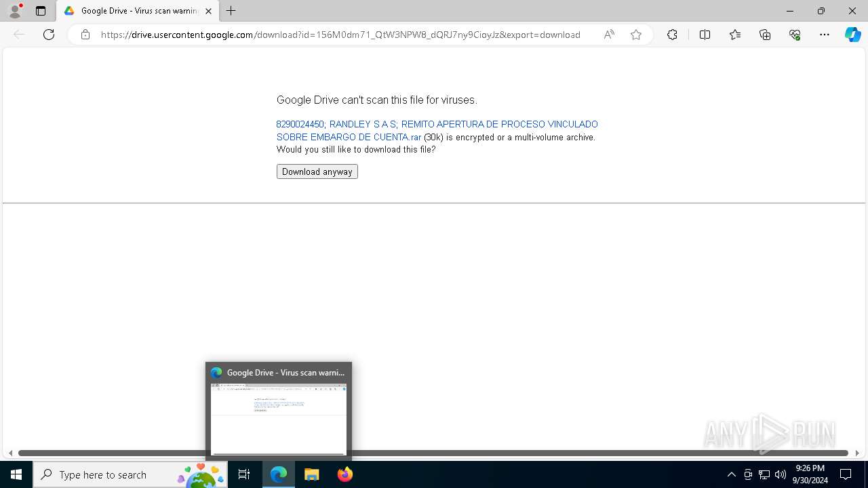Viewport: 868px width, 488px height.
Task: Open Collections panel
Action: [765, 35]
